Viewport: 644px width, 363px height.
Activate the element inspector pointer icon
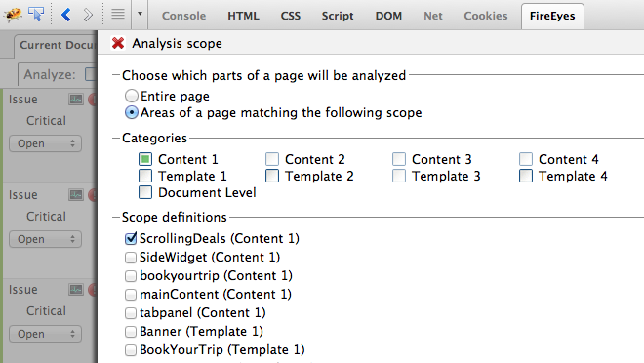click(x=36, y=15)
